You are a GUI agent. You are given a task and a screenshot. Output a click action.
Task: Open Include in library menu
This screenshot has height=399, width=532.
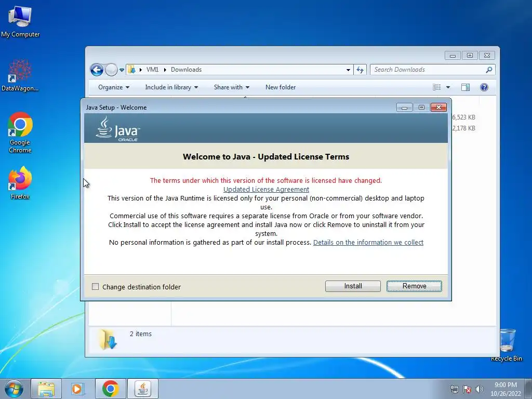(171, 87)
